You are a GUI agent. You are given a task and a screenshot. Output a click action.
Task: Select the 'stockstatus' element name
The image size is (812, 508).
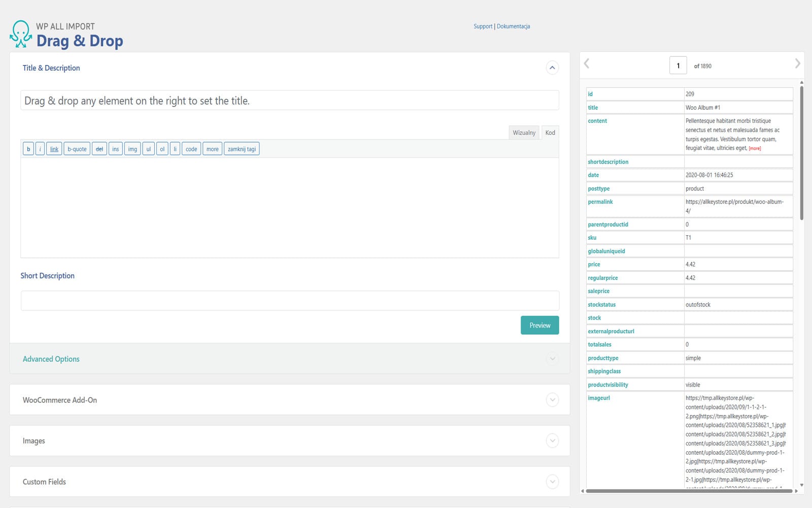pos(602,305)
